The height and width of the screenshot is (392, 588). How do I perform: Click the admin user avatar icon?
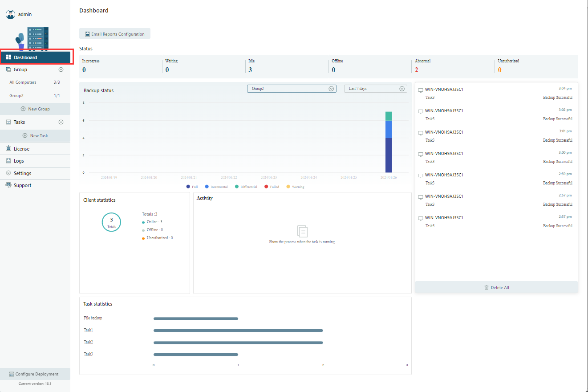[x=10, y=14]
